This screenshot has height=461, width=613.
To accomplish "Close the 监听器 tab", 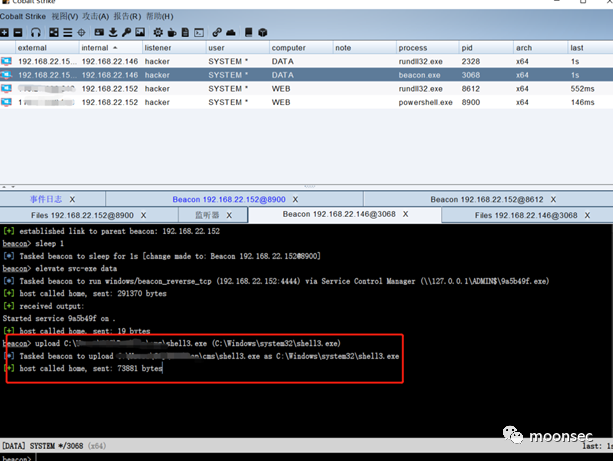I will pos(229,215).
